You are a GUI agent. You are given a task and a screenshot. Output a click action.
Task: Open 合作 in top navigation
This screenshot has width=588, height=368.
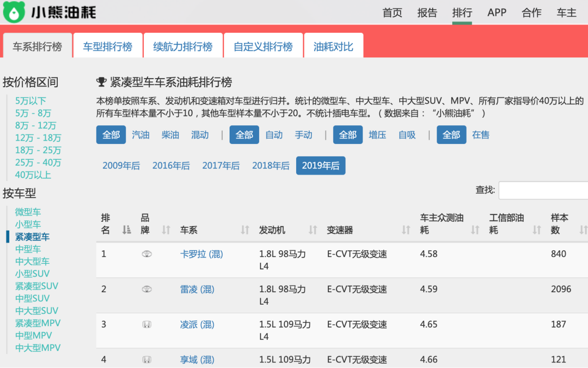click(x=531, y=13)
